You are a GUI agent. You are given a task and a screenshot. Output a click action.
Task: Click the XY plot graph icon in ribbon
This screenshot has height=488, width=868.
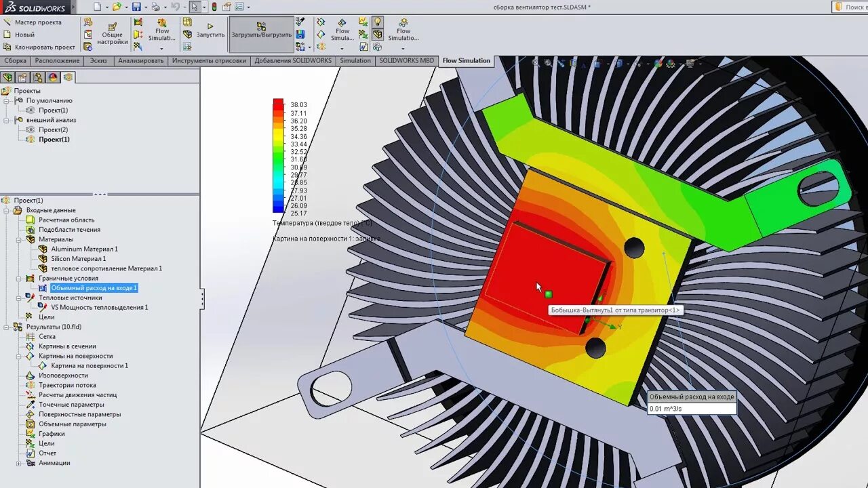363,22
